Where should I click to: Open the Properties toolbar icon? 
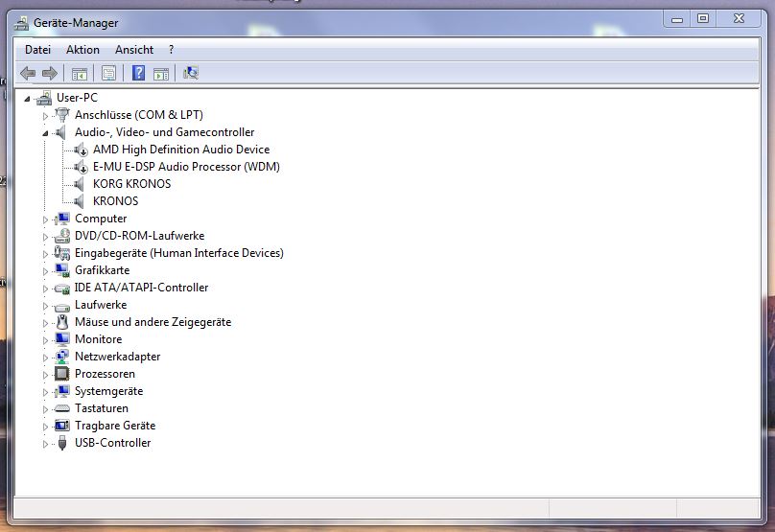(108, 74)
